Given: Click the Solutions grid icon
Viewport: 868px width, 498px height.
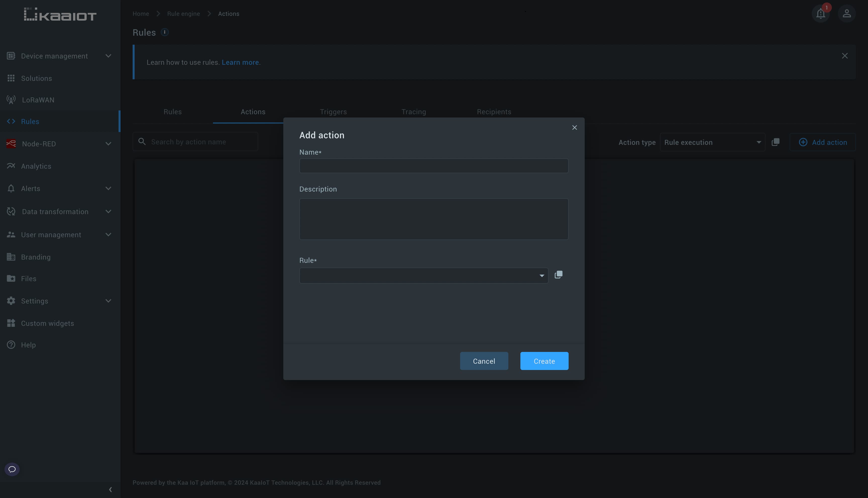Looking at the screenshot, I should (x=11, y=78).
